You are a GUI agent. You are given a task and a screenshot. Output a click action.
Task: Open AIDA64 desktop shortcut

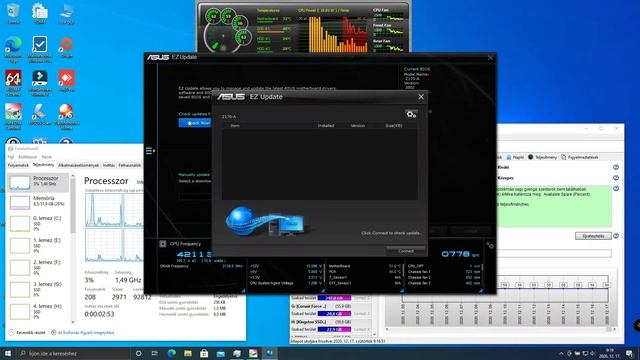[13, 83]
